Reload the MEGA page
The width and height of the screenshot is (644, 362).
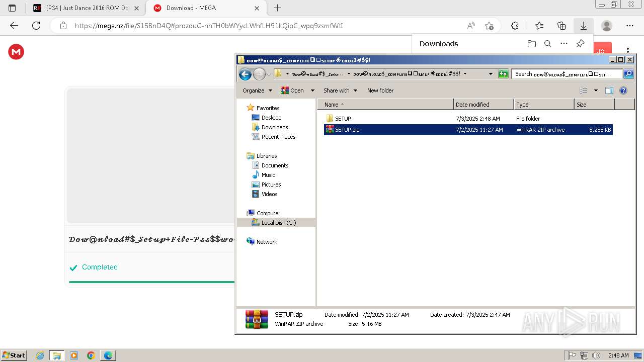click(x=36, y=26)
